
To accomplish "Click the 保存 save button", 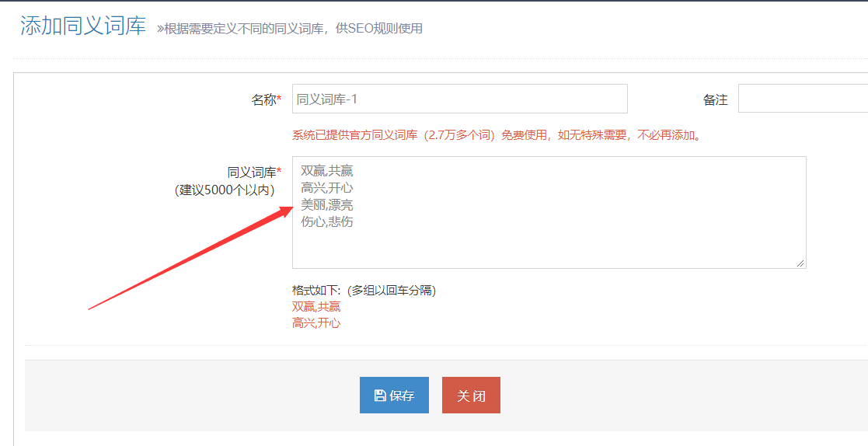I will [x=394, y=395].
